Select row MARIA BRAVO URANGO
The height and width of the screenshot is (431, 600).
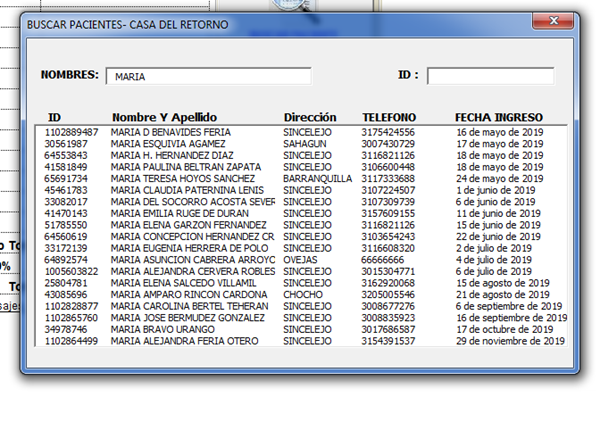coord(301,330)
